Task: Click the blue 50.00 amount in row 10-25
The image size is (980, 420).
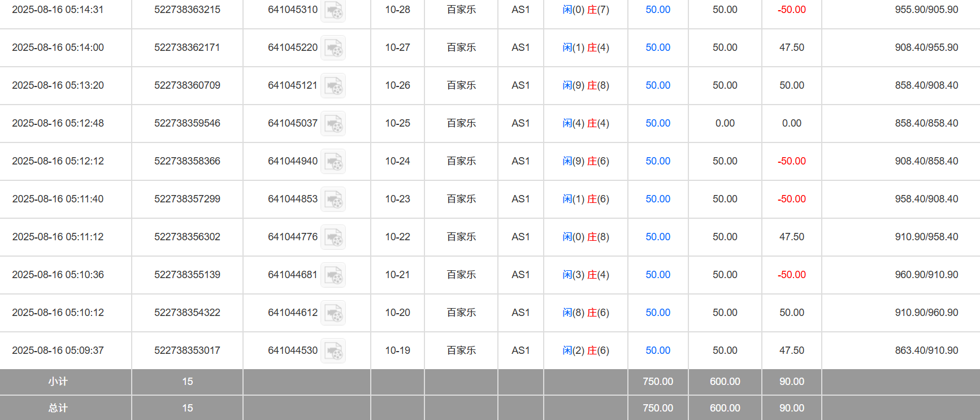Action: pos(658,123)
